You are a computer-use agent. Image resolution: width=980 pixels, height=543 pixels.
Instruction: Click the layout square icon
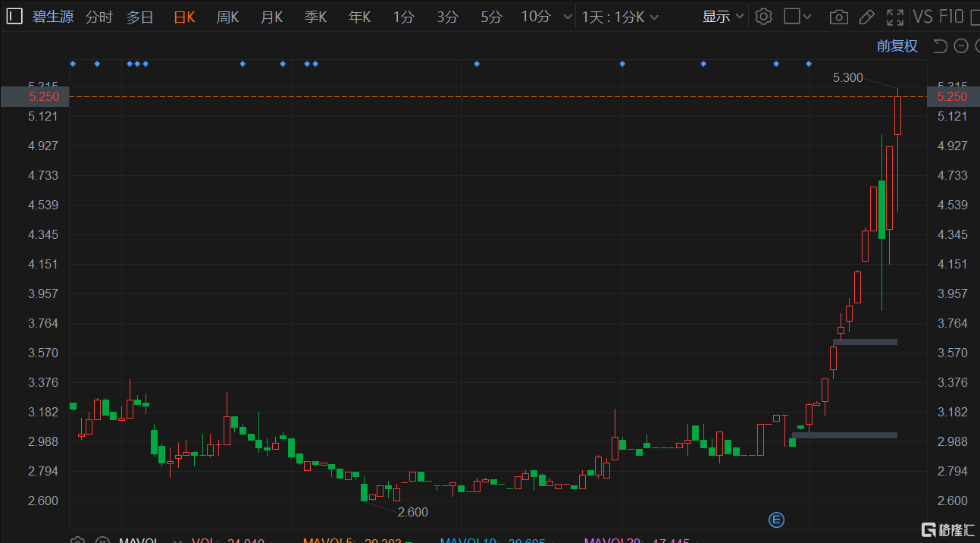pos(792,17)
